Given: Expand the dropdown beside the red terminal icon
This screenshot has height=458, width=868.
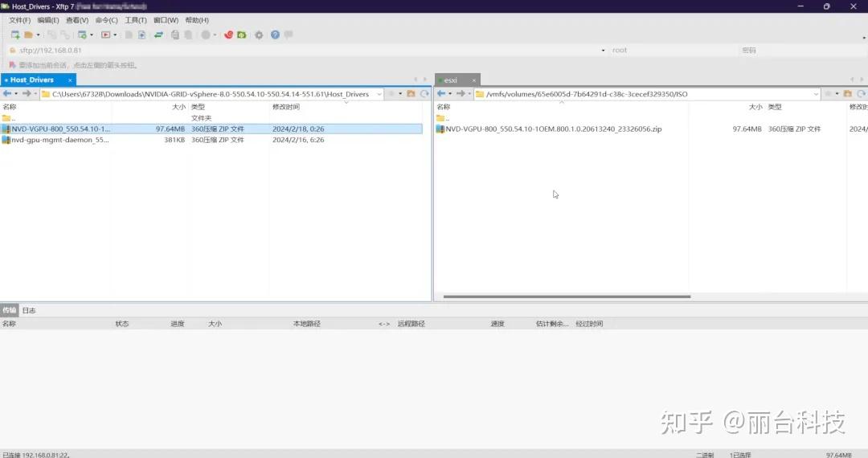Looking at the screenshot, I should [x=115, y=35].
